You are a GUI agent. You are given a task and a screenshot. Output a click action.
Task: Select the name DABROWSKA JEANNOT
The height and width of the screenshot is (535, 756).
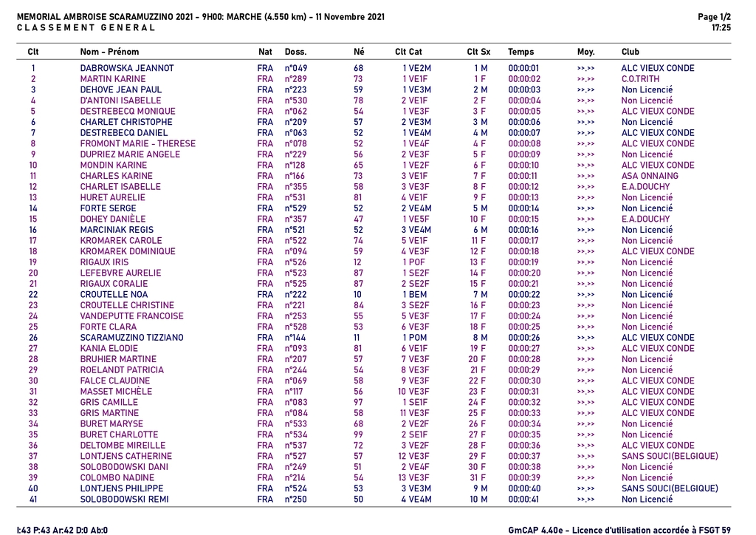(127, 68)
